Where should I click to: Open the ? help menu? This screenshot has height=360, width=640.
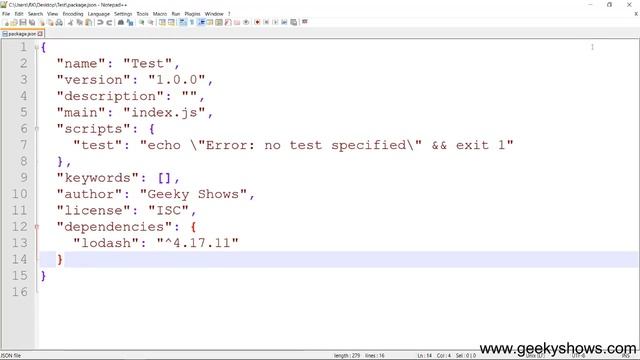pos(229,14)
